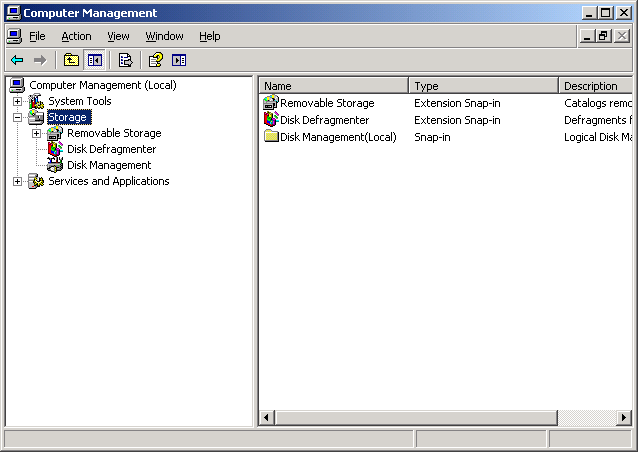Click the 'Logical Disk Ma' description cell

(x=598, y=137)
